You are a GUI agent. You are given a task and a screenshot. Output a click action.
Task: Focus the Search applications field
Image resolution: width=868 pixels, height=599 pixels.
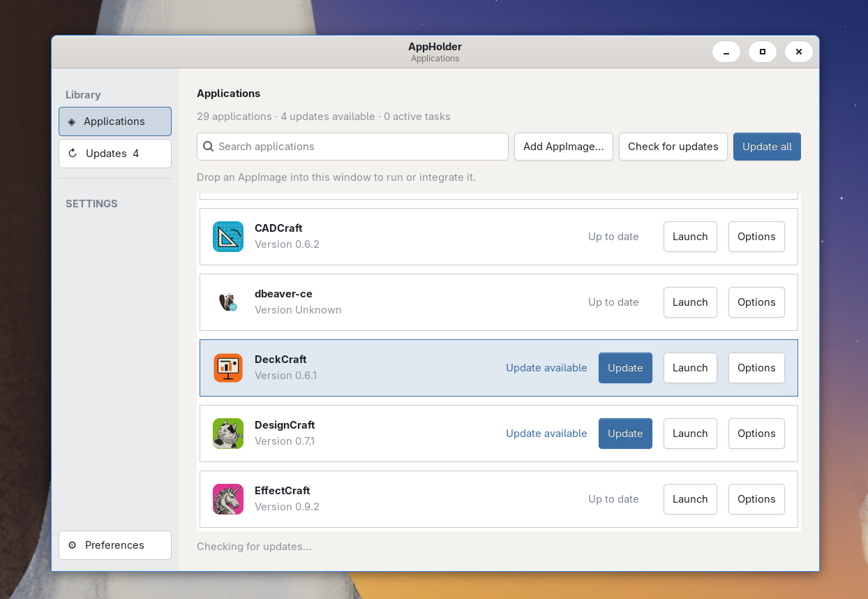(352, 147)
